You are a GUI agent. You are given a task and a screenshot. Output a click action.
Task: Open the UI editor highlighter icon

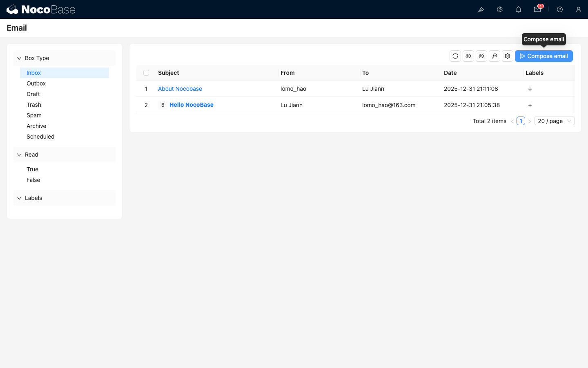(481, 9)
